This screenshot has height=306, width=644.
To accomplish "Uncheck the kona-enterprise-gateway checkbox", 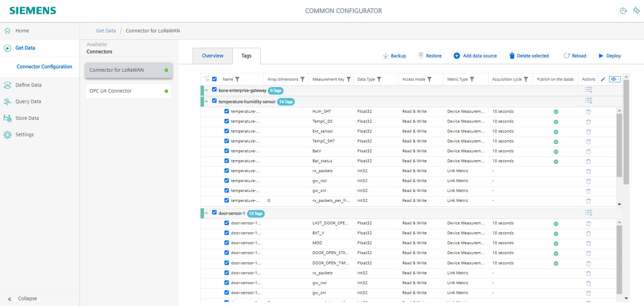I will click(x=214, y=89).
